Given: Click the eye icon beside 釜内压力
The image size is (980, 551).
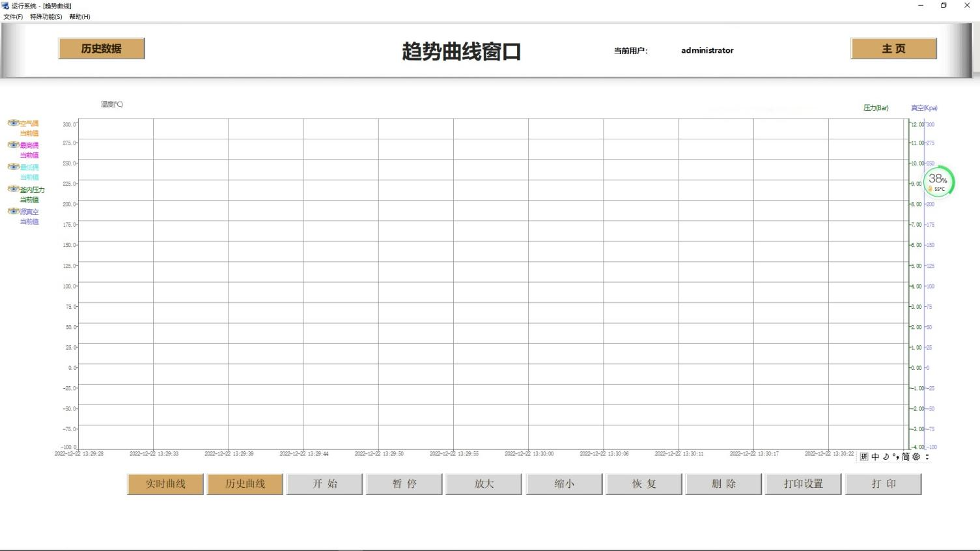Looking at the screenshot, I should [13, 189].
